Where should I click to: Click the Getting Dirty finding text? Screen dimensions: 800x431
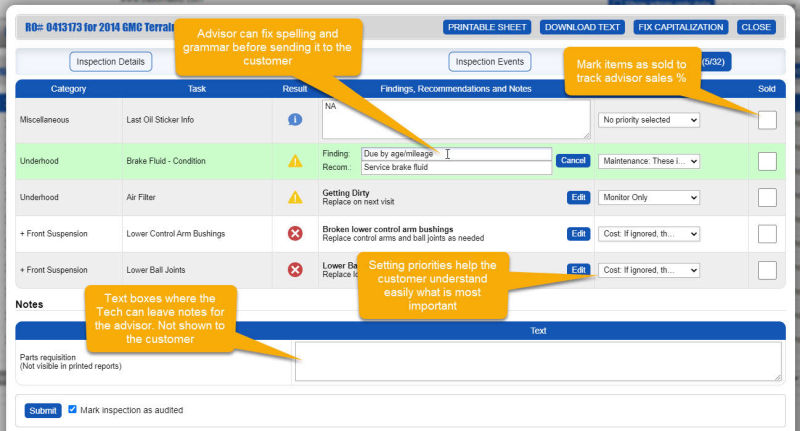pos(346,193)
